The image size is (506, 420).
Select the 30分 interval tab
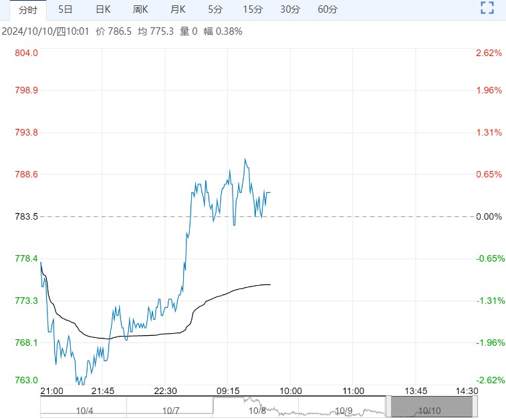pos(290,9)
